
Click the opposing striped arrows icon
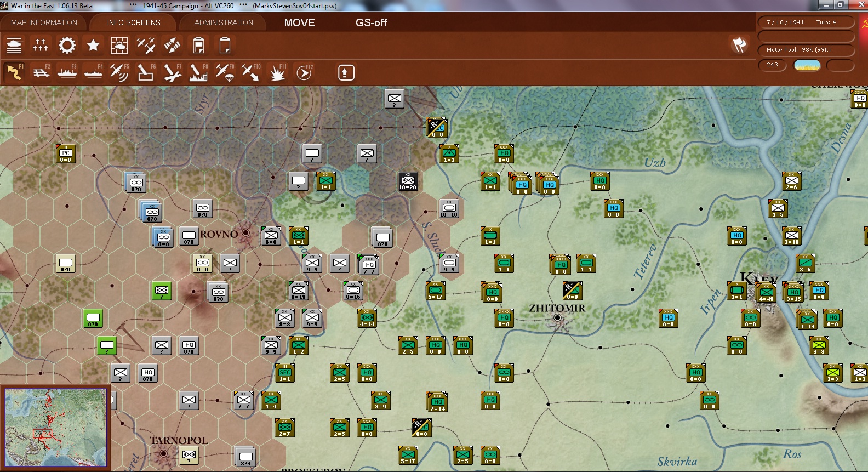(x=172, y=45)
